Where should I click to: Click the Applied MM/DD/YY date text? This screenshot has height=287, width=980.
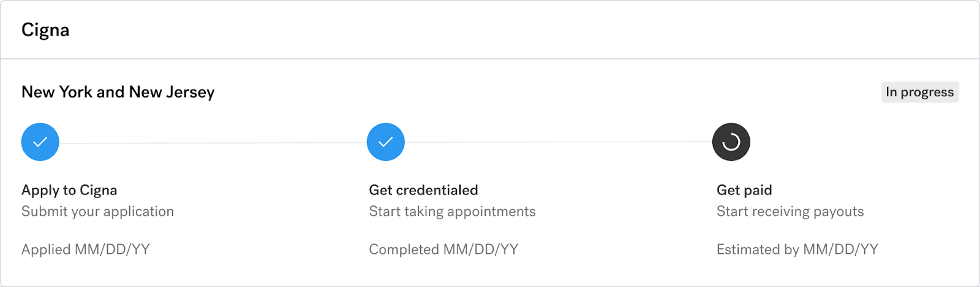coord(86,250)
